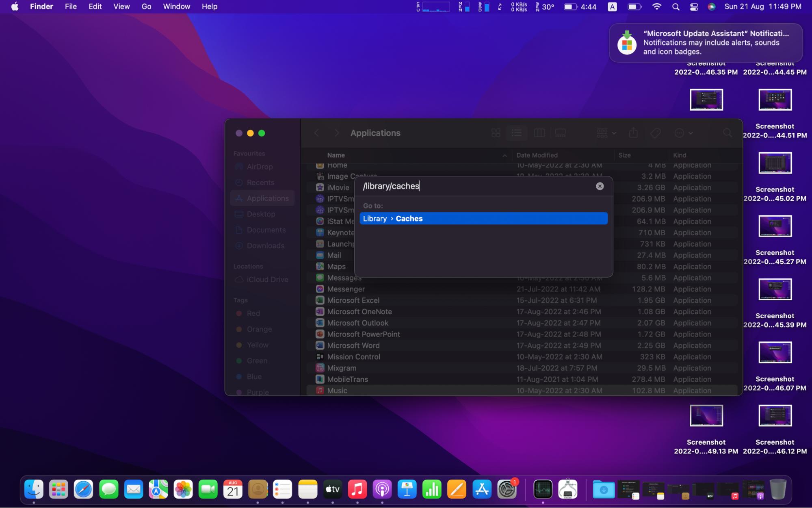This screenshot has width=812, height=508.
Task: Click the Share toolbar icon
Action: [633, 133]
